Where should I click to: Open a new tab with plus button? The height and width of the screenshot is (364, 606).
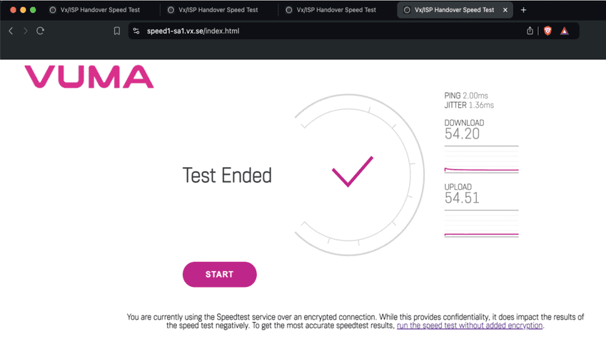pyautogui.click(x=524, y=10)
